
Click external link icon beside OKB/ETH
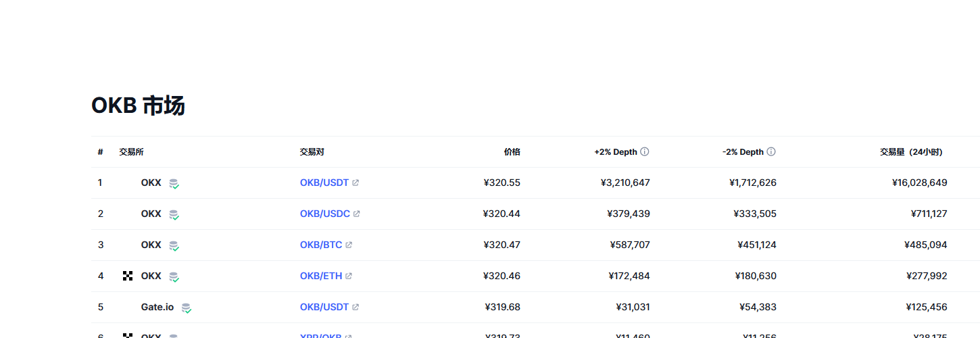coord(349,276)
